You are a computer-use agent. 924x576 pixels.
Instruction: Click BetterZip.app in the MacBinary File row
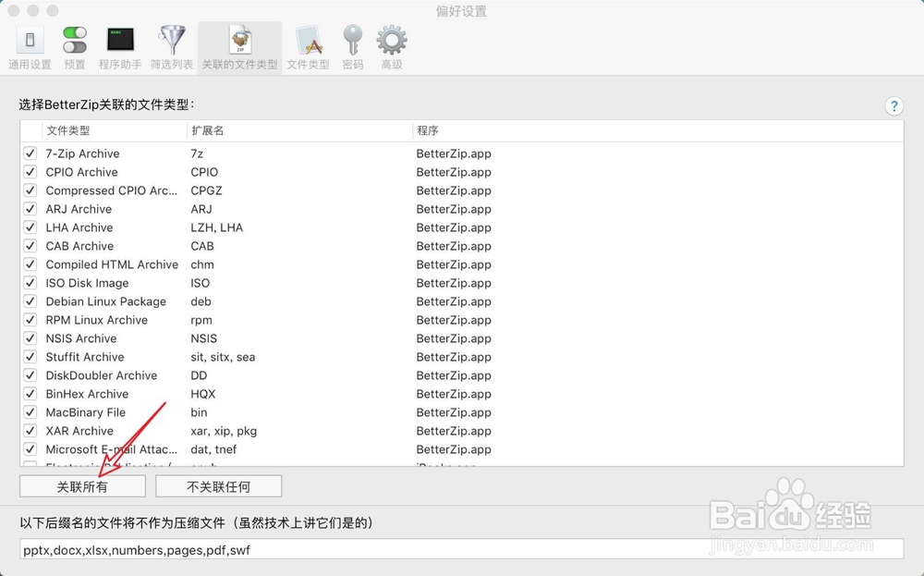(x=454, y=412)
